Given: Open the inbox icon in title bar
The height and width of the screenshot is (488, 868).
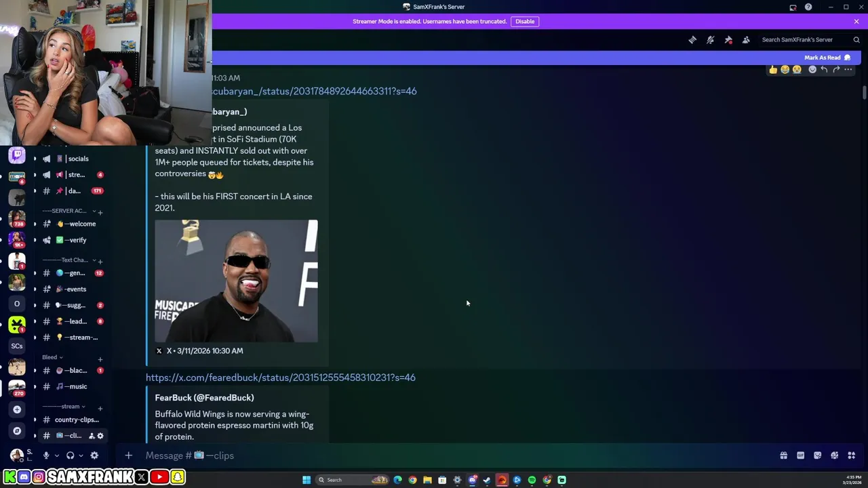Looking at the screenshot, I should click(793, 7).
